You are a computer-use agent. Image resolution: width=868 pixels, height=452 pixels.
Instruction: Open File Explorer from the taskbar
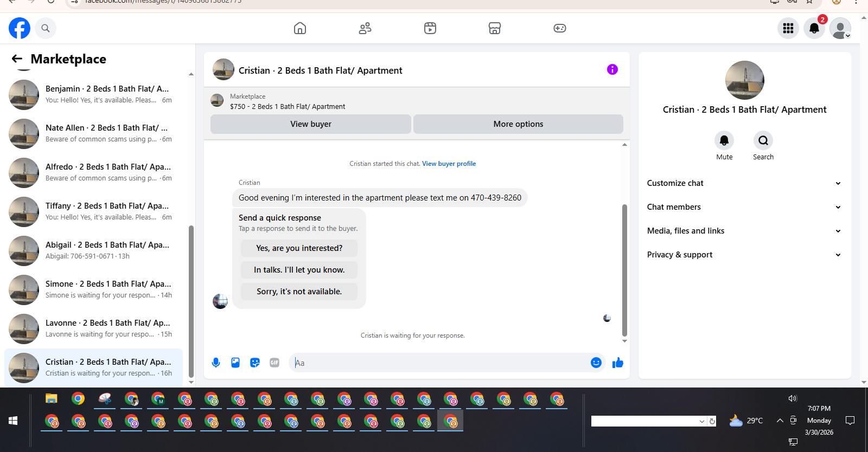[x=52, y=399]
